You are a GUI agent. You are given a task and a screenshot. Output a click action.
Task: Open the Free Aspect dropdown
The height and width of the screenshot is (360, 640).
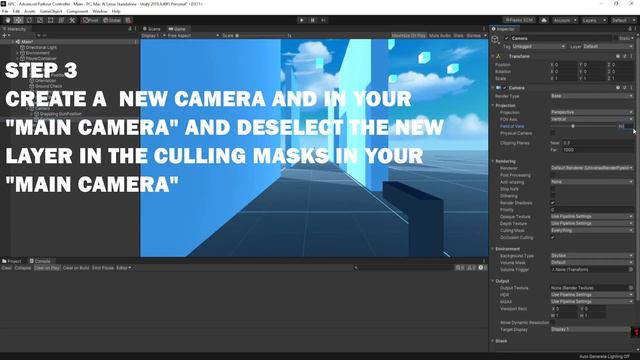tap(193, 36)
